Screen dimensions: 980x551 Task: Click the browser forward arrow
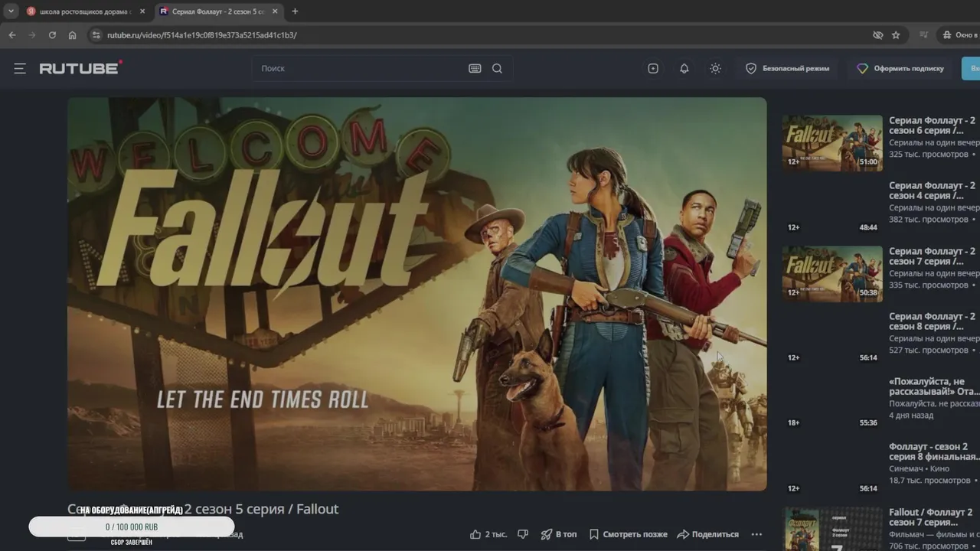point(32,35)
